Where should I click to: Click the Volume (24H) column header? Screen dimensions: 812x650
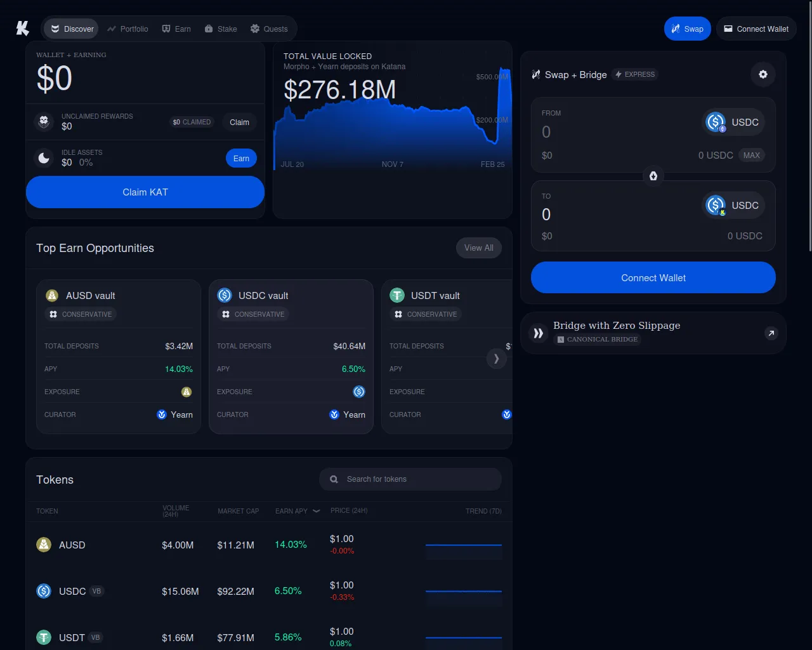coord(176,511)
